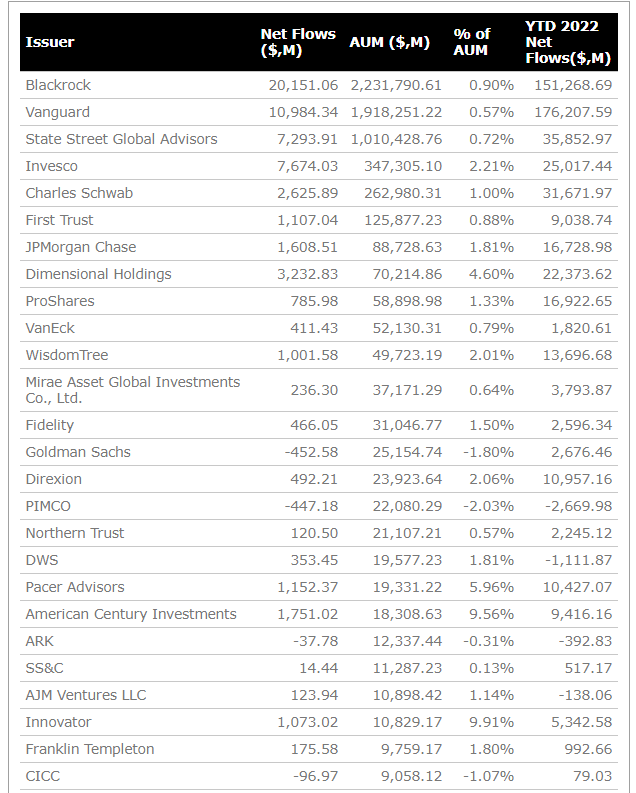Select the Franklin Templeton issuer

[90, 749]
